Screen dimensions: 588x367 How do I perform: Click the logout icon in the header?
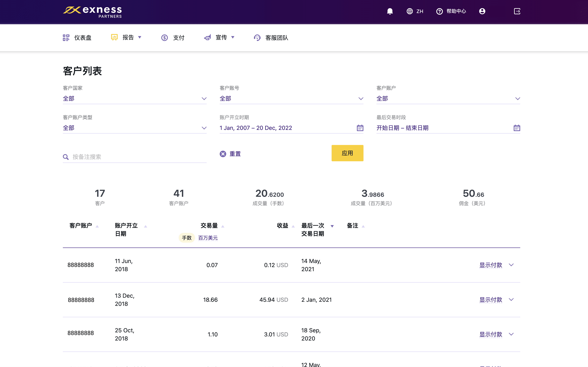click(x=517, y=11)
